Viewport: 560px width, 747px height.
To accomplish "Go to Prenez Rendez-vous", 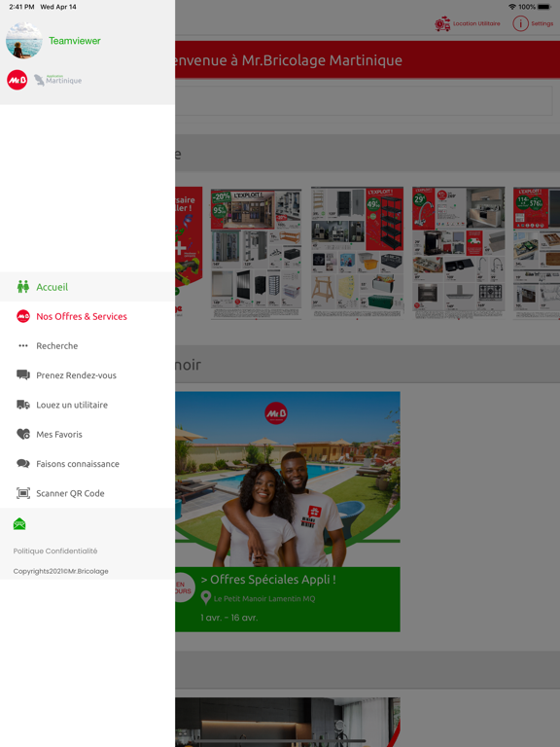I will [87, 375].
